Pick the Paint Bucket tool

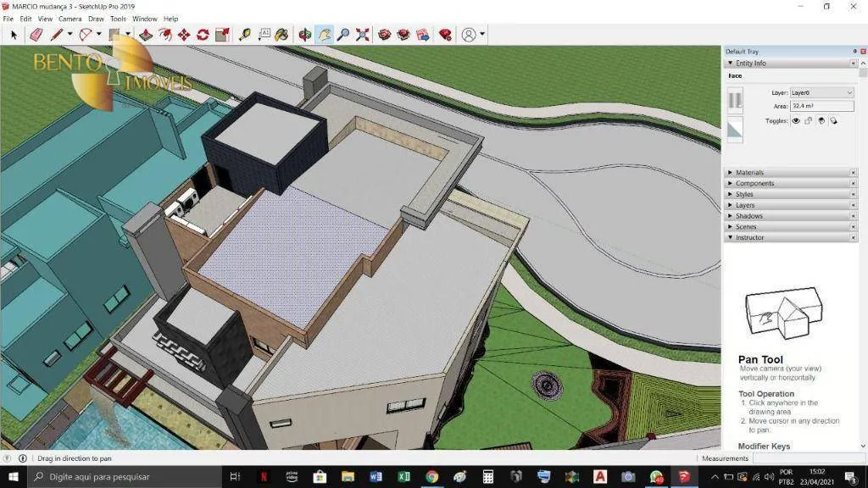(x=281, y=35)
